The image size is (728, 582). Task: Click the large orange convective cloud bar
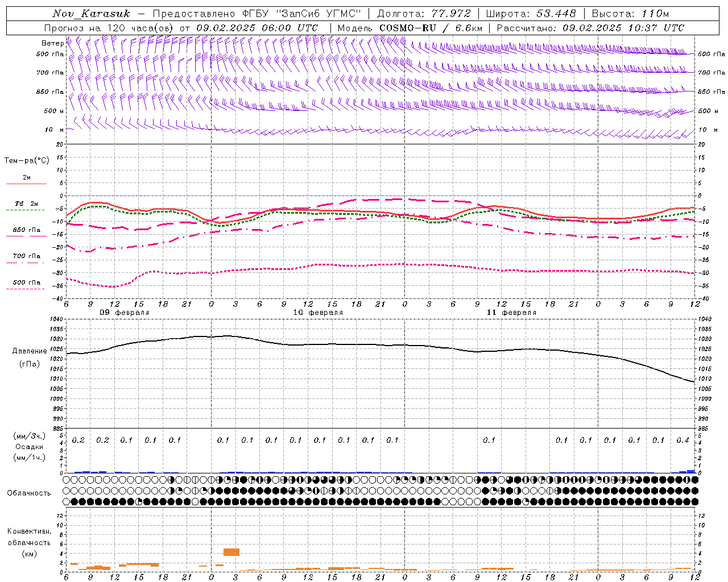[231, 552]
